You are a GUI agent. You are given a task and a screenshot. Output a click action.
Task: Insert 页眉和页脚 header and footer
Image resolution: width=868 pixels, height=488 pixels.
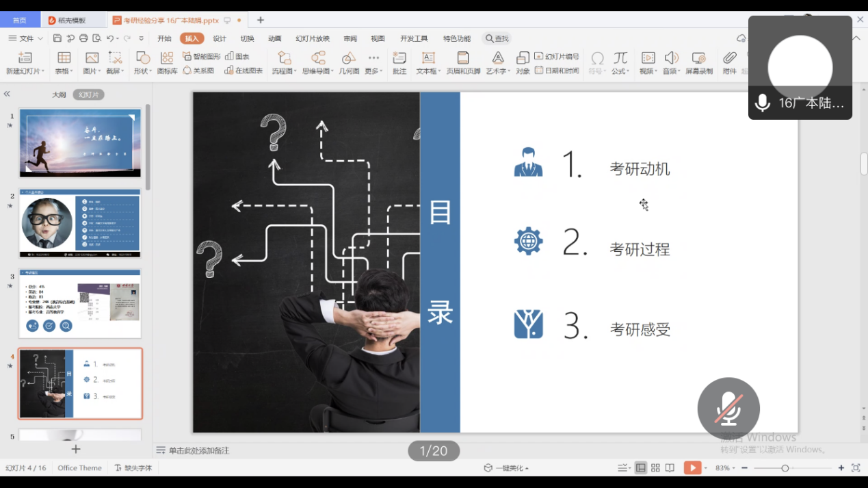click(463, 63)
